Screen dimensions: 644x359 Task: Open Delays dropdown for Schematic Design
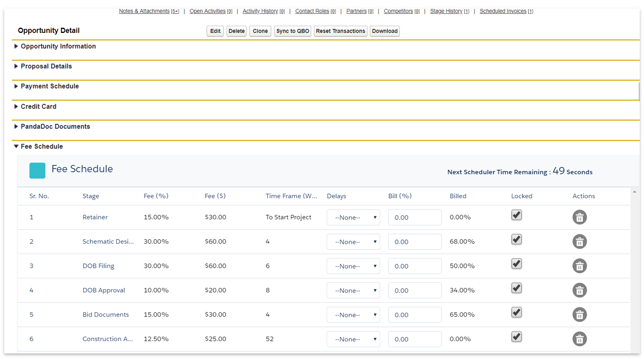click(353, 242)
